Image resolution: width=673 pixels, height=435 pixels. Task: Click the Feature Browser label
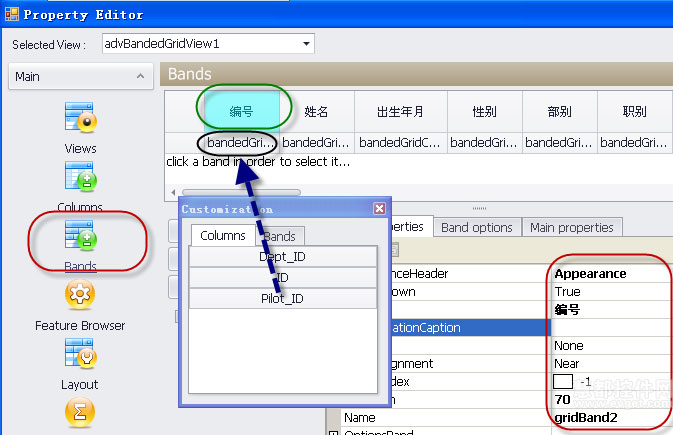pos(80,325)
